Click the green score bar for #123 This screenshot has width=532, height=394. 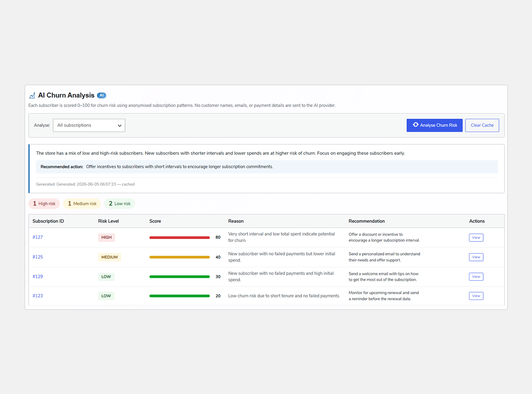pos(179,296)
